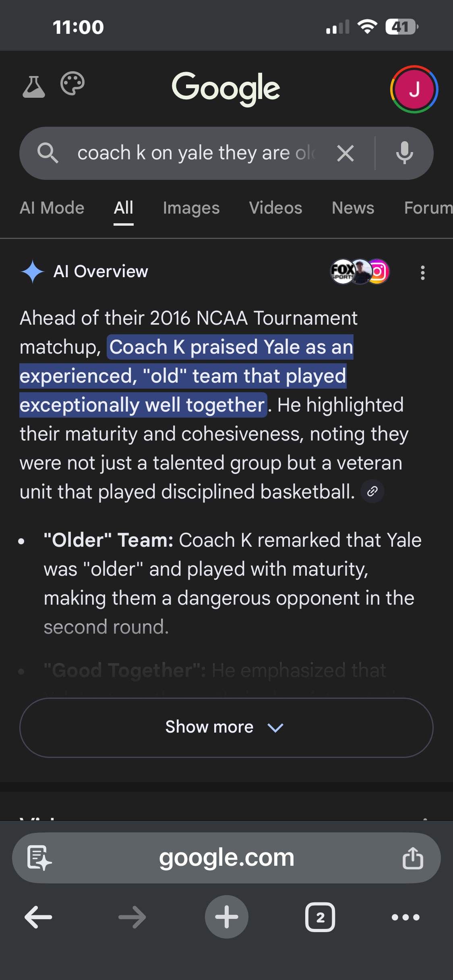Expand AI Overview with Show more
Image resolution: width=453 pixels, height=980 pixels.
(x=226, y=727)
